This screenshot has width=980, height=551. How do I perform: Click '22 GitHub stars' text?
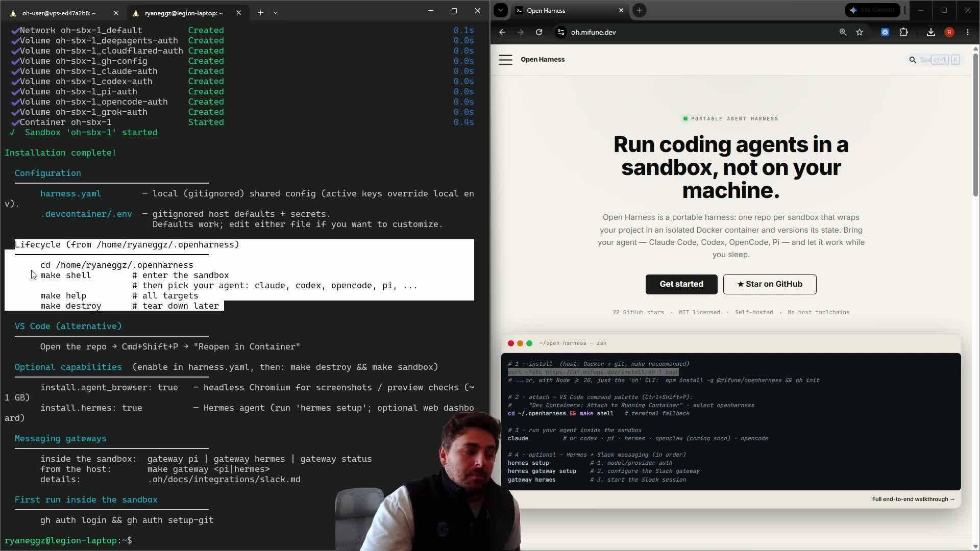pos(638,312)
